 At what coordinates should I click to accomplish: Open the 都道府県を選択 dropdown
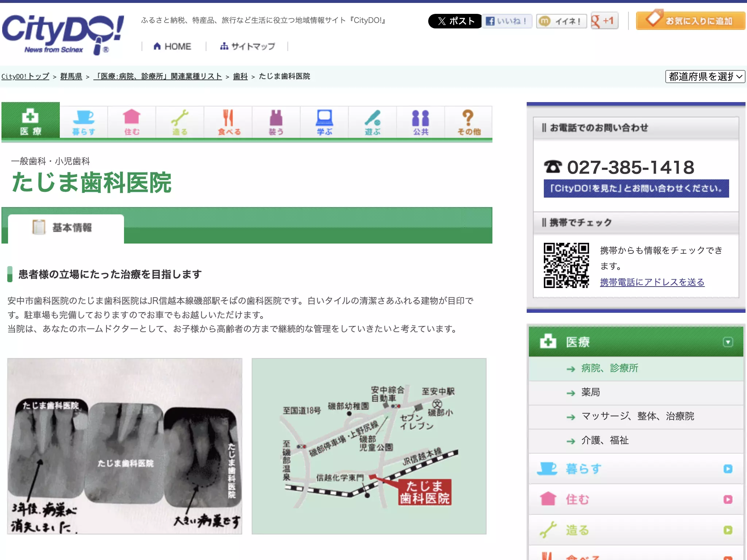[x=705, y=77]
